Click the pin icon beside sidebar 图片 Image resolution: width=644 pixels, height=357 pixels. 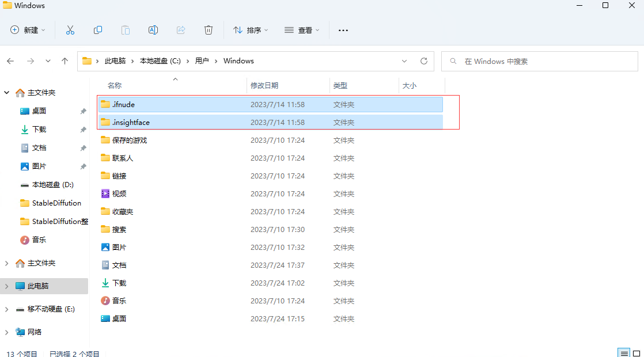point(84,166)
